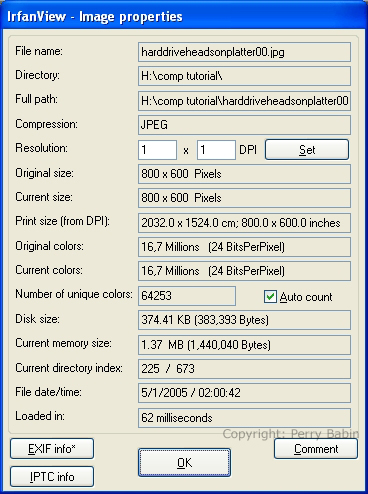Click the Resolution: label
Image resolution: width=368 pixels, height=494 pixels.
[41, 148]
